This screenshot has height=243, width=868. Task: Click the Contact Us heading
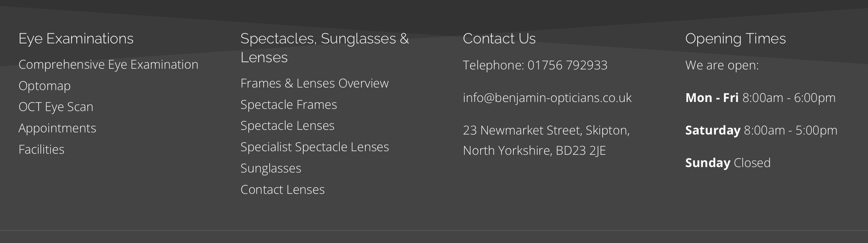(499, 39)
